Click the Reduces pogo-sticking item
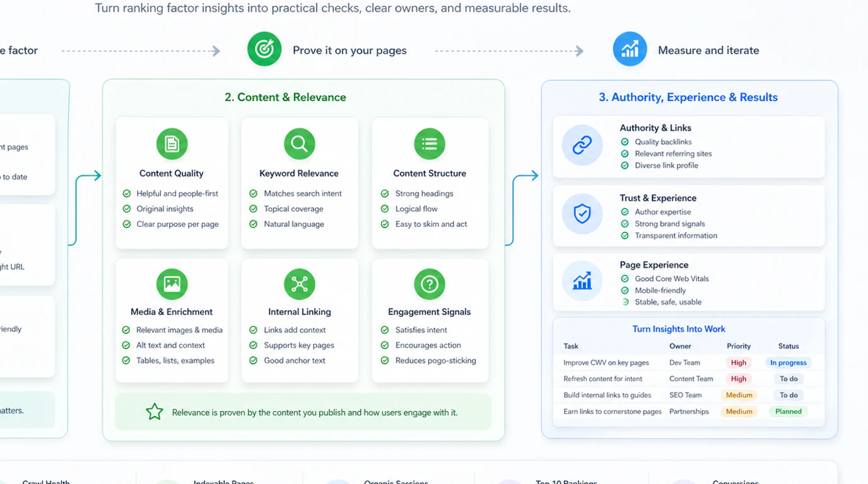The width and height of the screenshot is (868, 484). click(436, 360)
